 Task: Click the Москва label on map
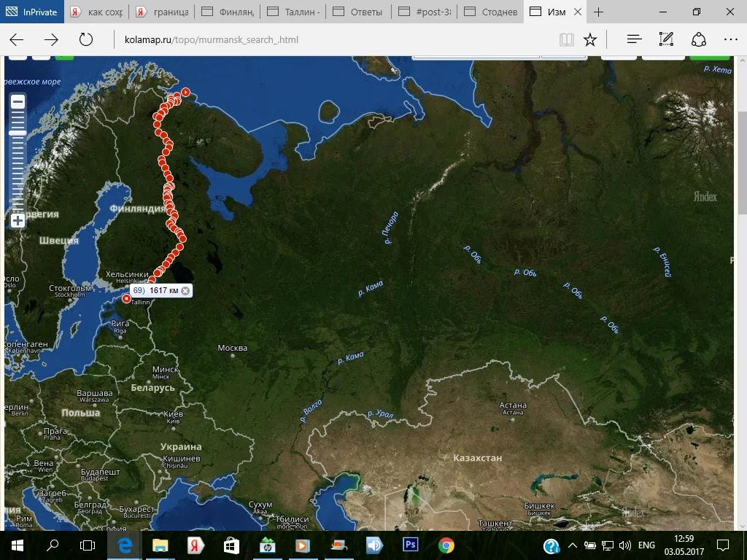pyautogui.click(x=233, y=348)
